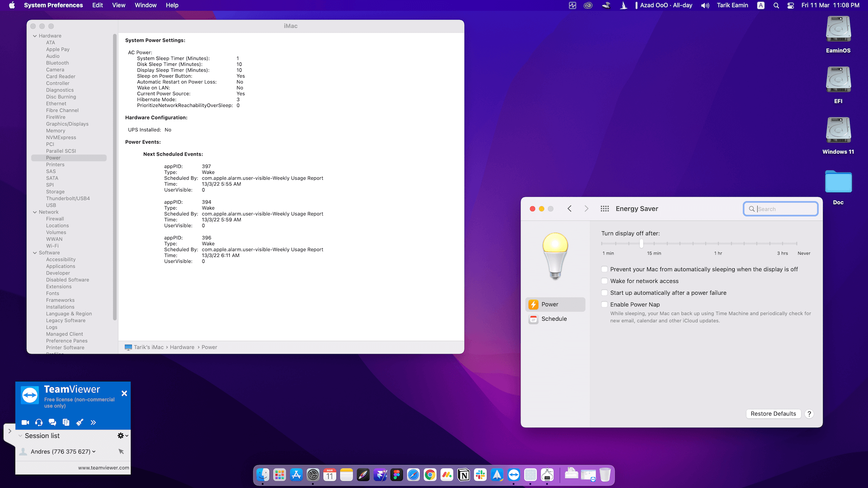Click the Energy Saver search field
The height and width of the screenshot is (488, 868).
[x=781, y=209]
